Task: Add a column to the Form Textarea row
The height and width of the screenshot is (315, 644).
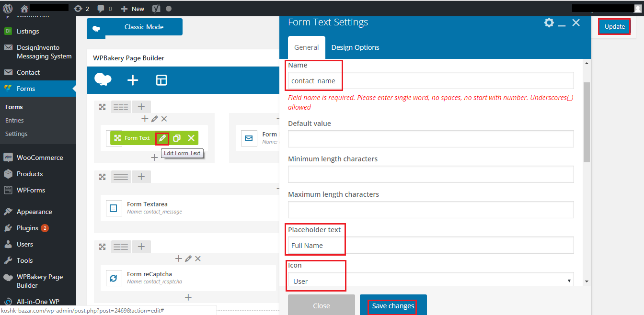Action: click(141, 177)
